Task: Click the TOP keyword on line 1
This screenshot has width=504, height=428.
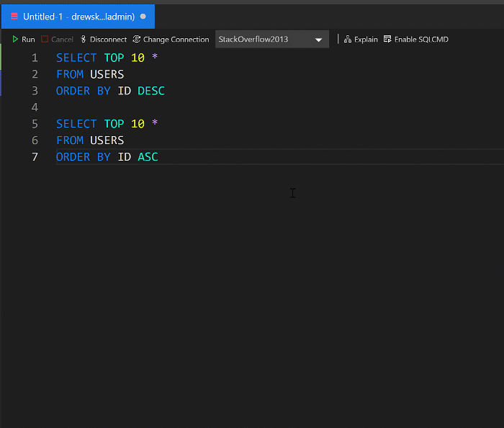Action: [114, 58]
